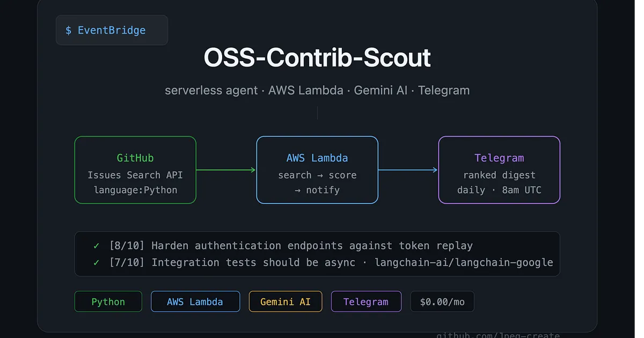Select the Harden authentication endpoints result line
Screen dimensions: 644x338
(291, 246)
